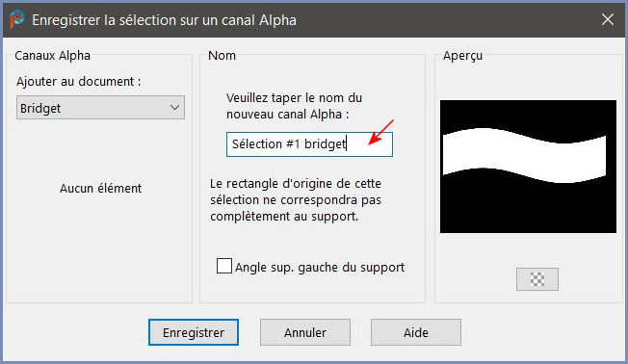Close the Enregistrer la sélection dialog
628x364 pixels.
[x=608, y=19]
